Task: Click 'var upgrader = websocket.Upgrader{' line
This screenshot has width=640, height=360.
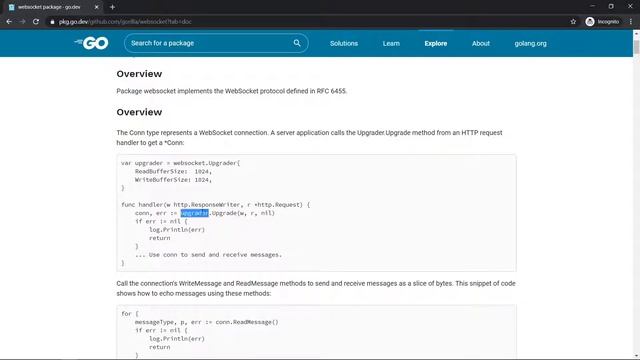Action: [181, 163]
